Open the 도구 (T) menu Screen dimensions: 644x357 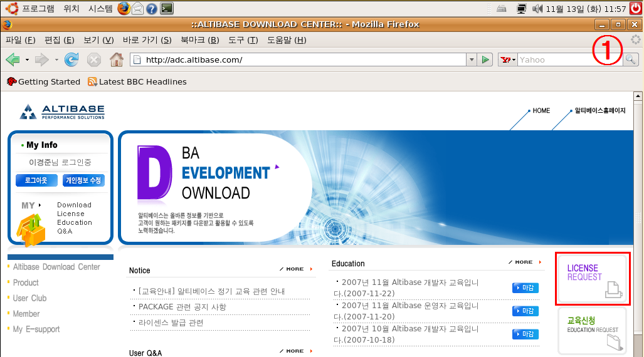click(x=243, y=40)
